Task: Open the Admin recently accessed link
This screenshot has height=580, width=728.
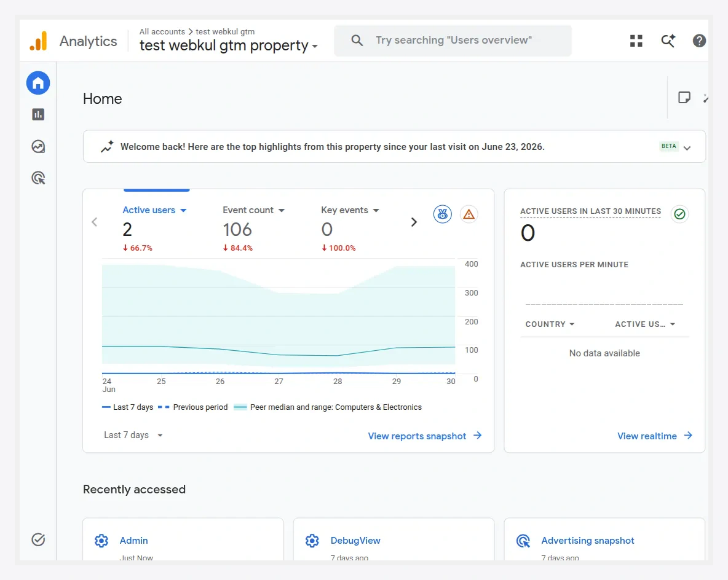Action: pyautogui.click(x=133, y=541)
